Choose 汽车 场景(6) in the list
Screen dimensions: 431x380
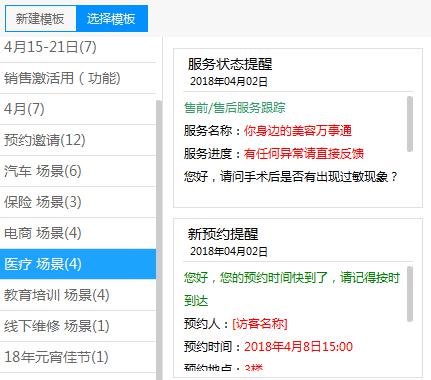click(78, 171)
